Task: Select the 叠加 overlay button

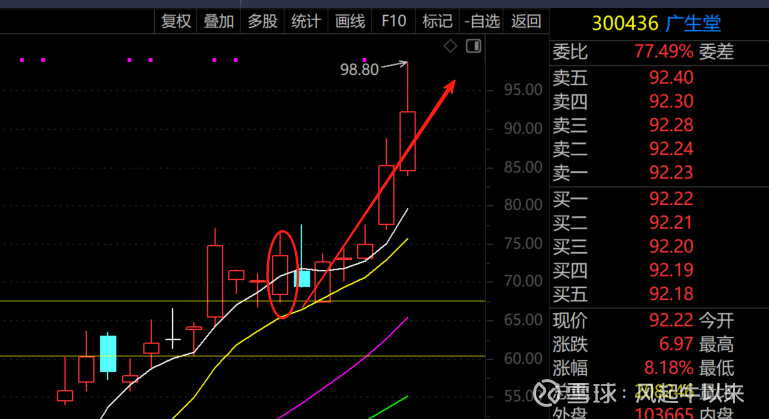Action: pyautogui.click(x=219, y=21)
